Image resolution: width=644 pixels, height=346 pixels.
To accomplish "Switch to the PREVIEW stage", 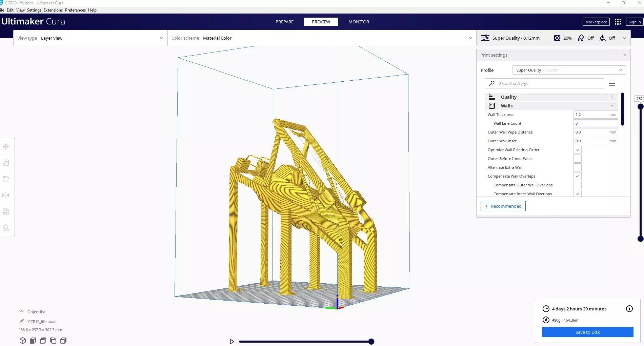I will tap(321, 22).
